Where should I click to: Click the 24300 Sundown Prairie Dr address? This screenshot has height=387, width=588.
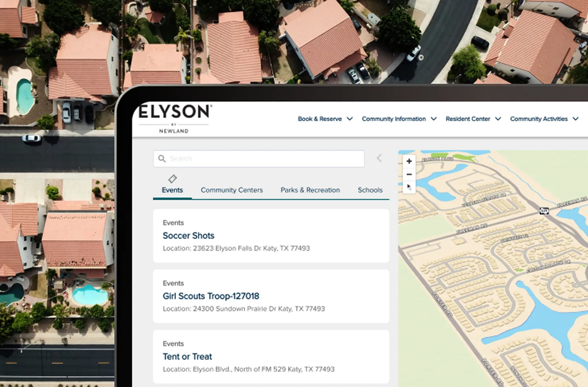[x=259, y=309]
